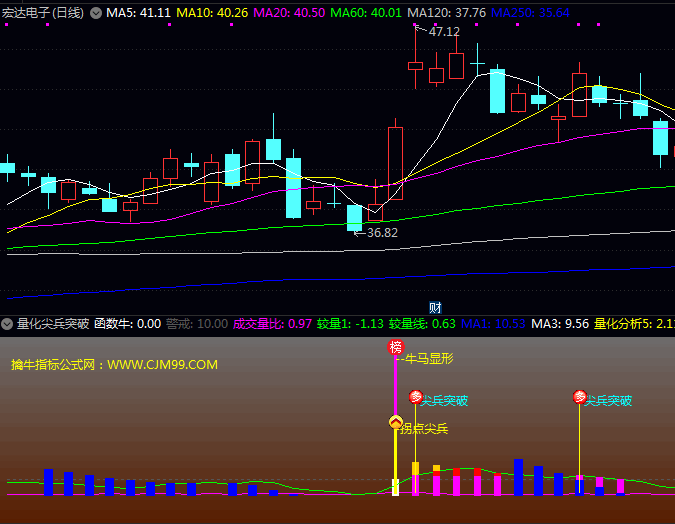The height and width of the screenshot is (524, 675).
Task: Select the 成交量比 indicator value label
Action: [x=272, y=324]
